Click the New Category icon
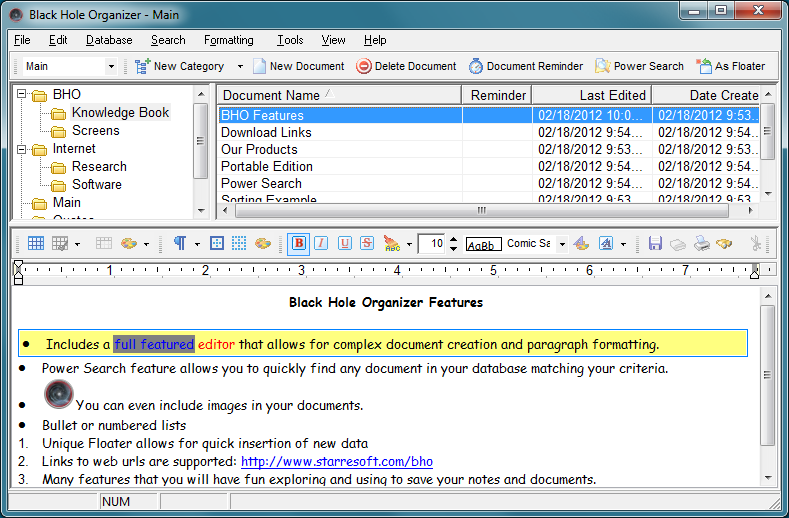This screenshot has width=789, height=518. coord(142,66)
